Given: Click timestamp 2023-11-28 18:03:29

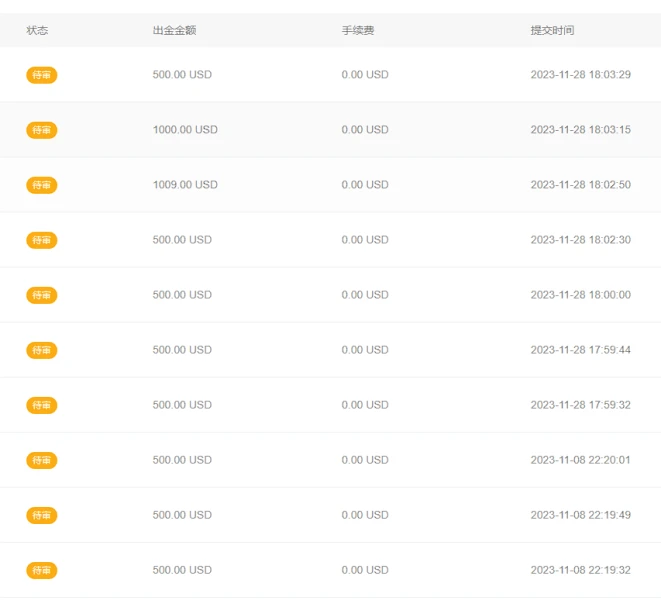Looking at the screenshot, I should coord(580,75).
